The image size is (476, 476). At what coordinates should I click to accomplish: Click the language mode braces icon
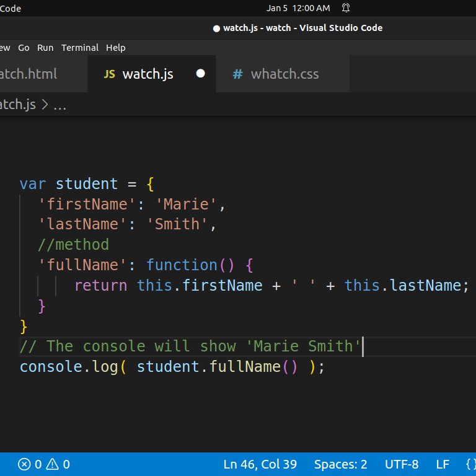[x=471, y=464]
